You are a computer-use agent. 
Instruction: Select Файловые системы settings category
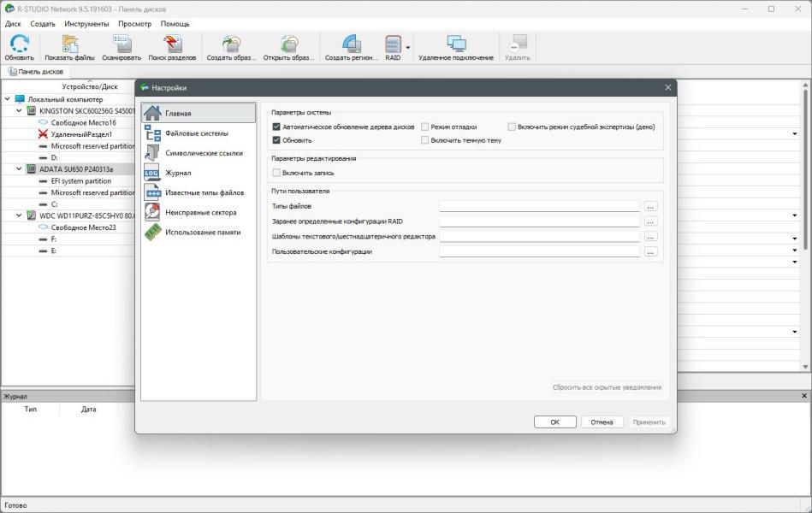197,133
